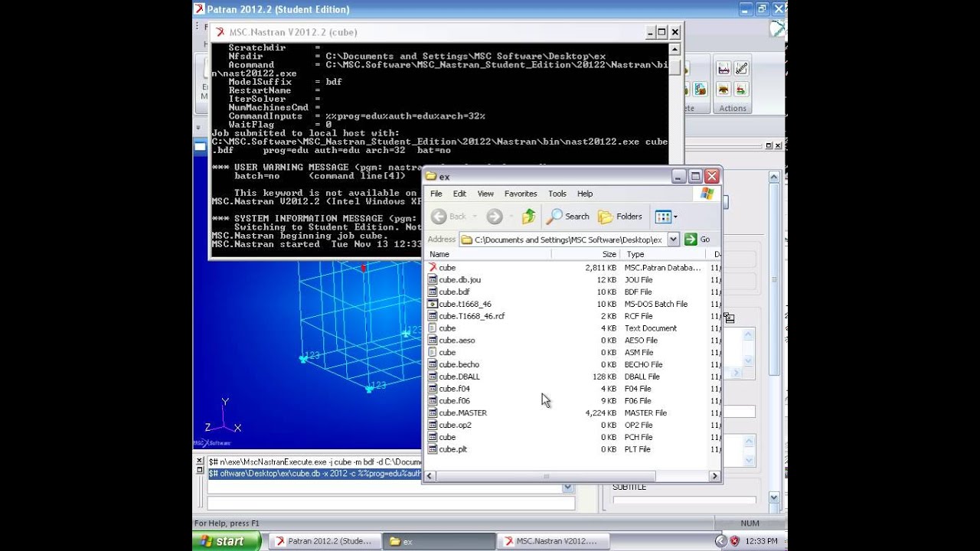Sort files by the Name column header
This screenshot has width=980, height=551.
click(x=488, y=254)
